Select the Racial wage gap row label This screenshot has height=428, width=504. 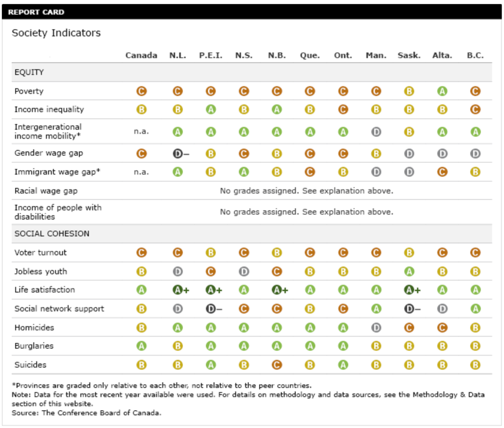pos(46,191)
